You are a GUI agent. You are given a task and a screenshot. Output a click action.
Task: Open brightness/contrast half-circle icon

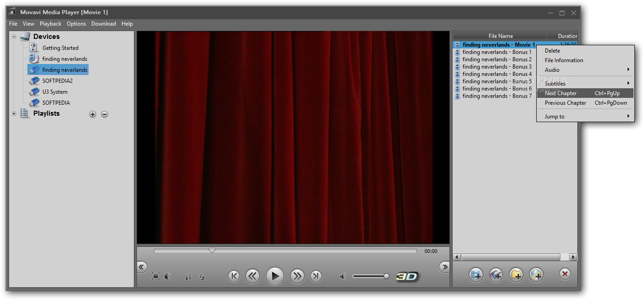point(168,276)
